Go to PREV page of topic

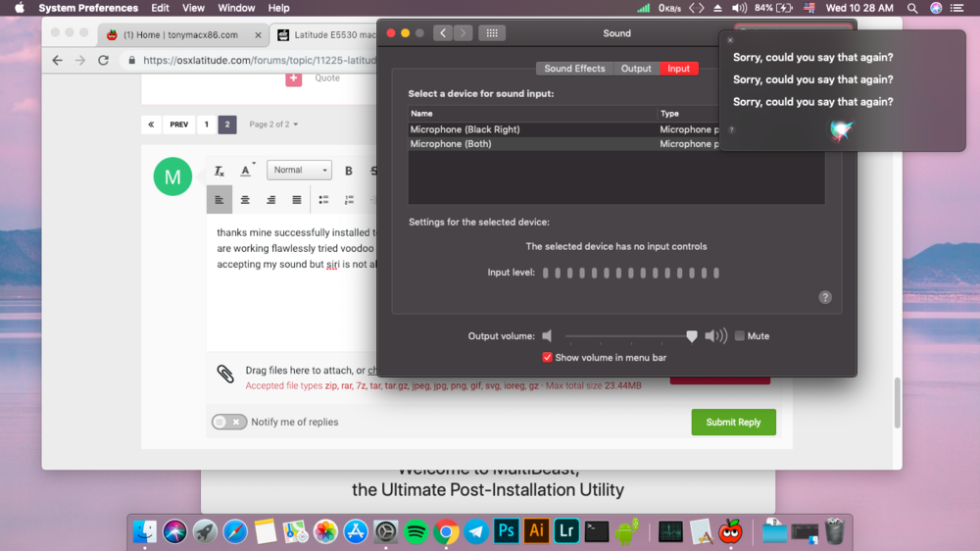click(178, 125)
